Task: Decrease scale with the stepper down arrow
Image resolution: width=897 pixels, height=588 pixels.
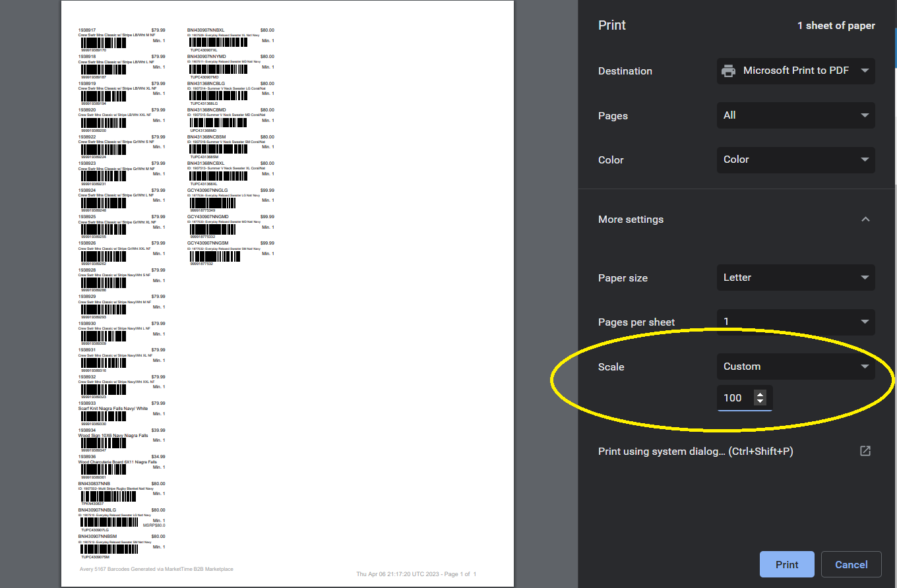Action: pos(760,401)
